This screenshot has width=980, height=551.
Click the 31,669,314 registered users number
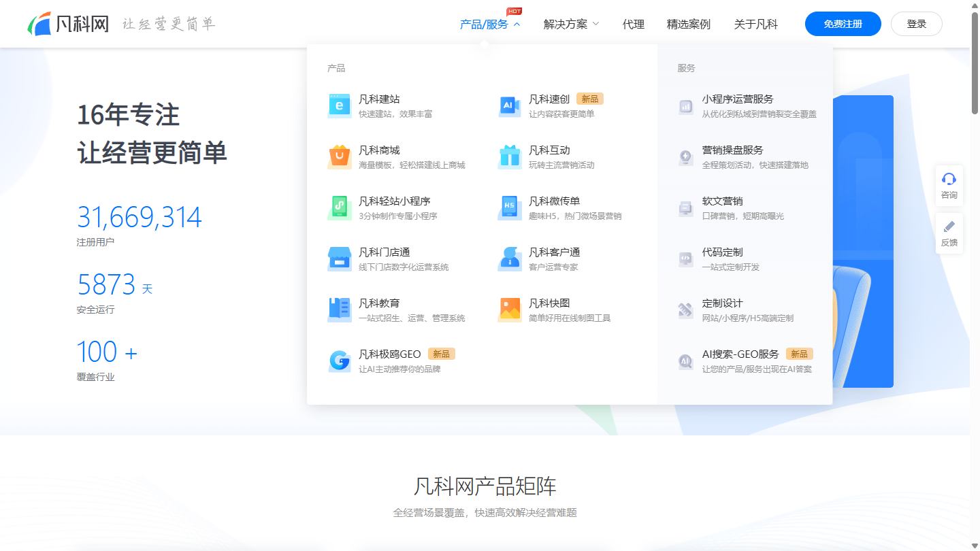(x=140, y=218)
